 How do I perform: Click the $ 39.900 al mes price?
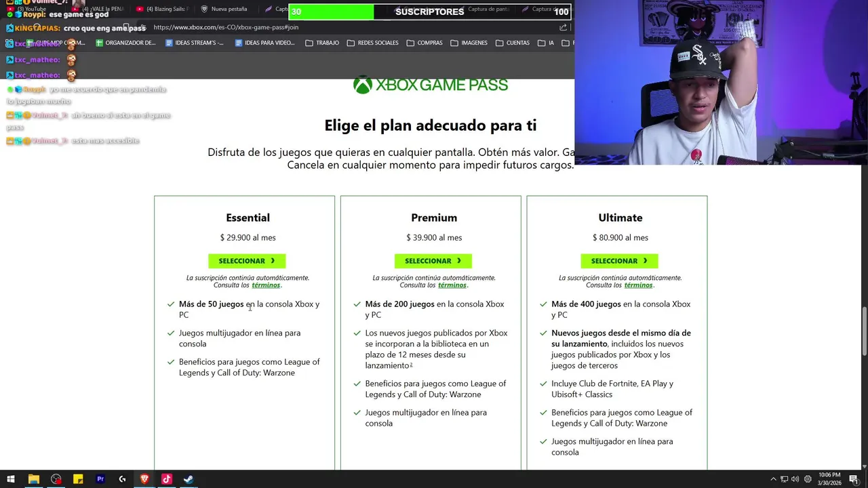tap(434, 237)
